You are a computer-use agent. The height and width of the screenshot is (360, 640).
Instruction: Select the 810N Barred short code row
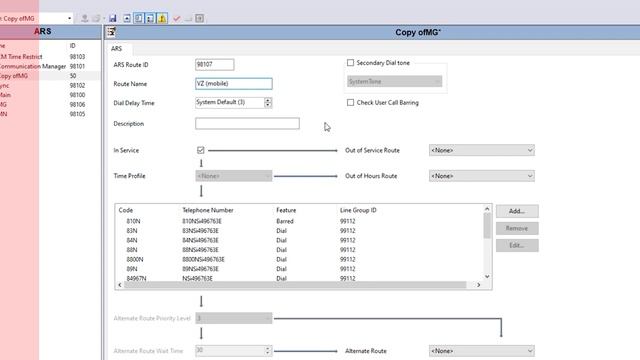299,221
